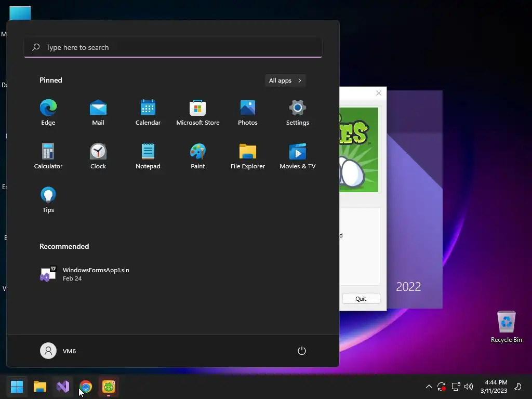Show hidden tray icons chevron
Viewport: 532px width, 399px height.
pos(429,387)
